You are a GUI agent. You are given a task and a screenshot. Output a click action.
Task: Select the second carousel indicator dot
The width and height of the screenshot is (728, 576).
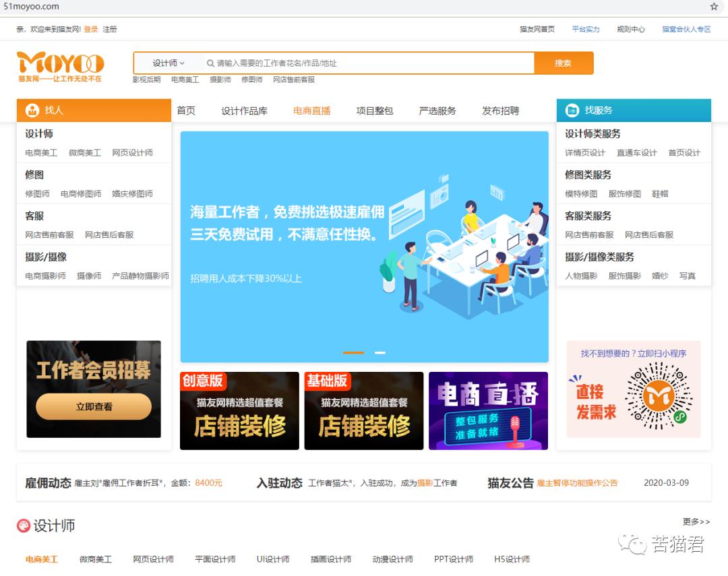tap(380, 352)
